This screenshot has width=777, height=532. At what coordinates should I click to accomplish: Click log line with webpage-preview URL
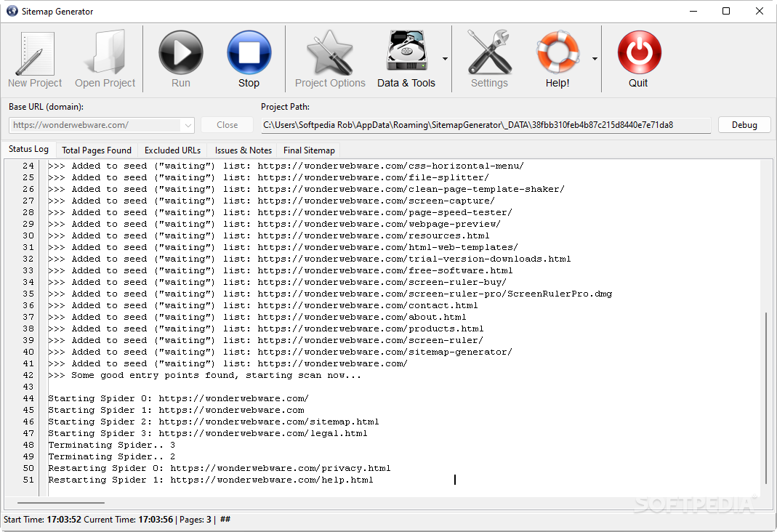point(275,224)
